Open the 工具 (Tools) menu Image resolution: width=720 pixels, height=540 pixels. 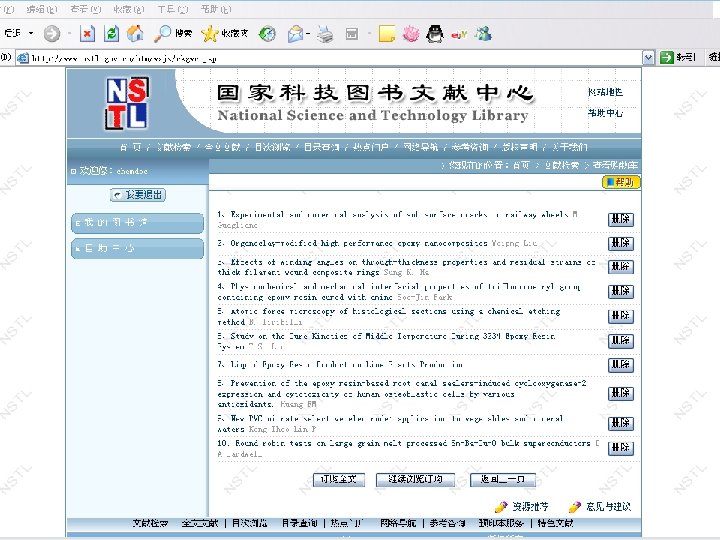click(x=173, y=9)
